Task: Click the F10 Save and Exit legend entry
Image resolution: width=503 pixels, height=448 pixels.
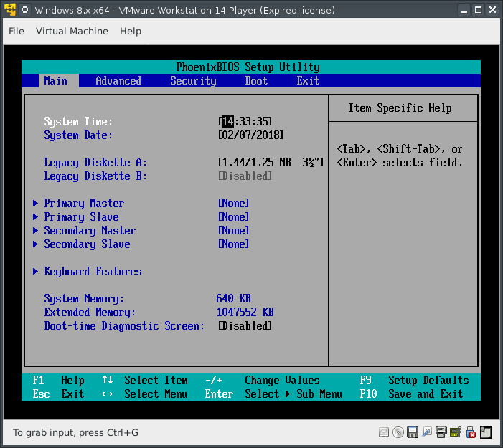Action: [x=411, y=394]
